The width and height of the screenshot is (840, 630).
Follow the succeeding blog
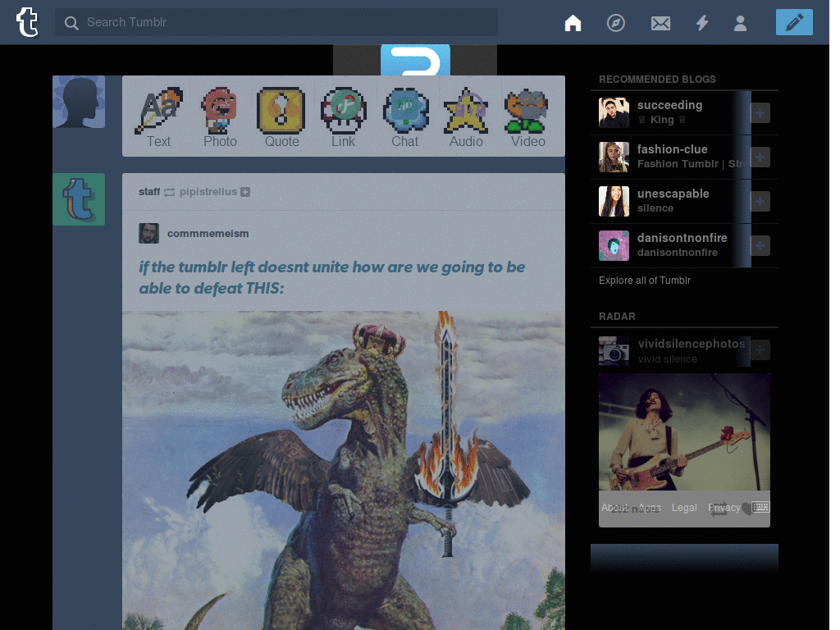pos(760,112)
